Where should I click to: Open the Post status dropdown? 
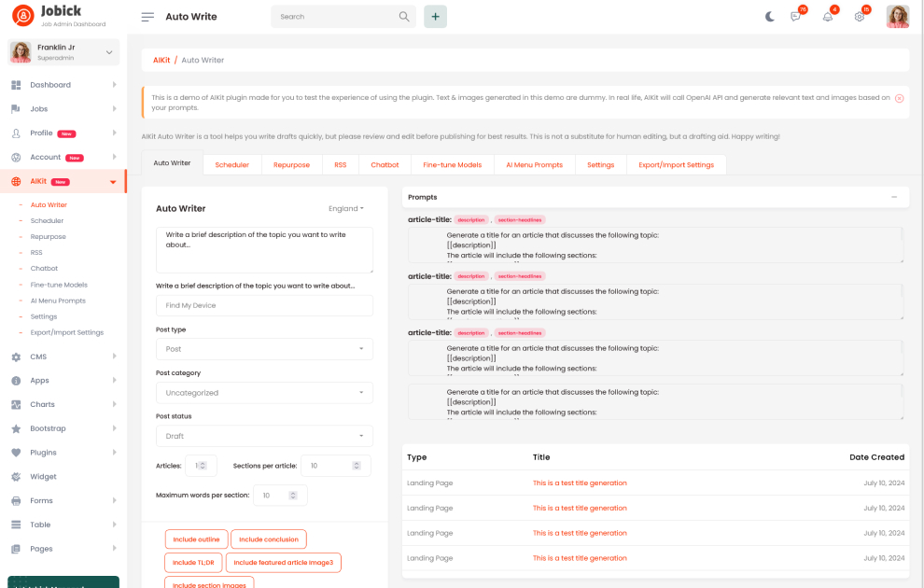pos(264,436)
